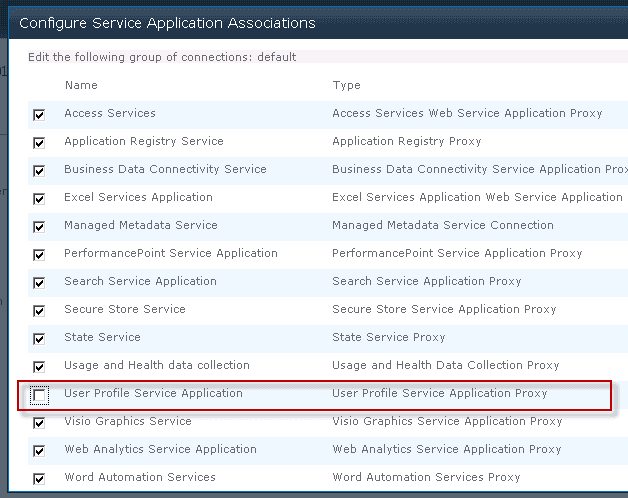The image size is (628, 498).
Task: Toggle Word Automation Services checkbox
Action: [39, 479]
